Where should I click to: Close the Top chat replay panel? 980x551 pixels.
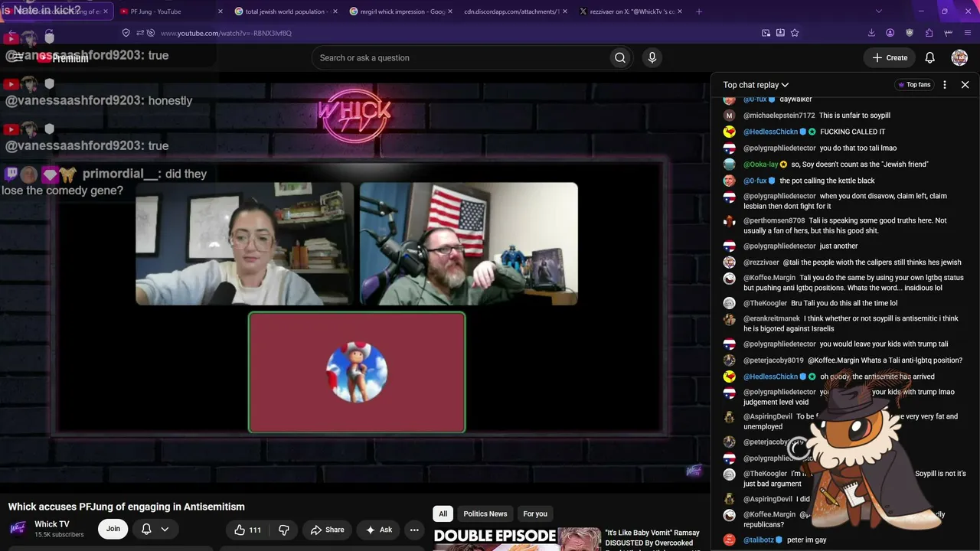click(965, 85)
